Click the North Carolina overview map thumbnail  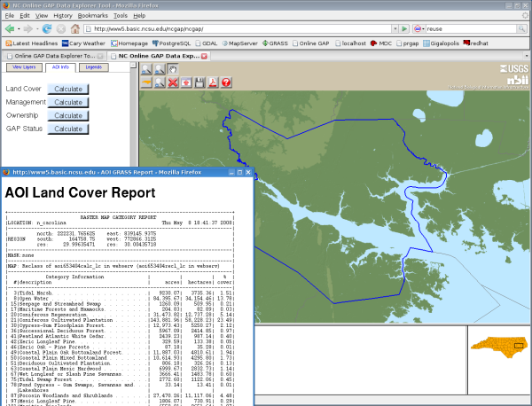pyautogui.click(x=498, y=347)
